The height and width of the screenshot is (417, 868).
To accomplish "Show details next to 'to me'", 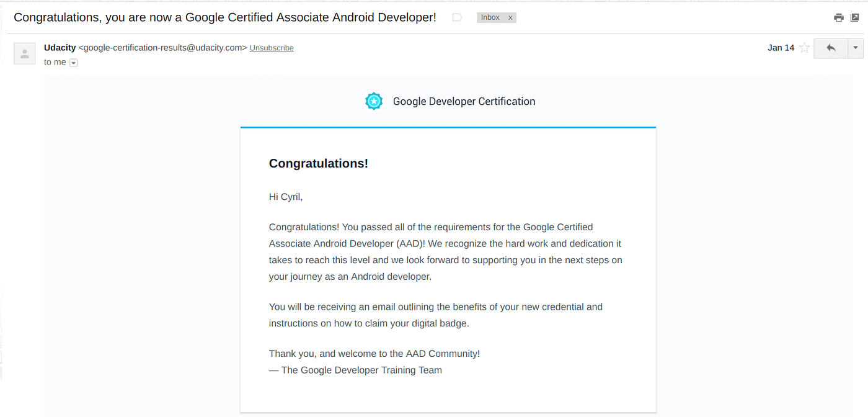I will (73, 63).
